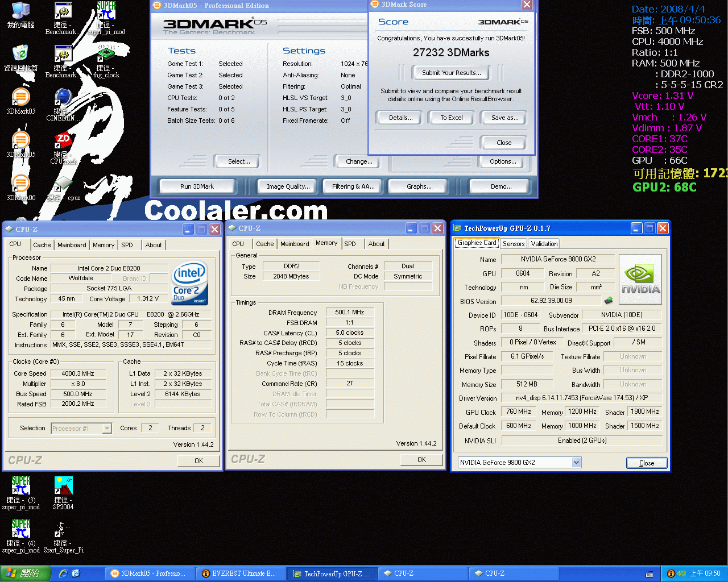Screen dimensions: 728x582
Task: Switch to TechPowerUp GPU-Z taskbar button
Action: click(x=332, y=573)
